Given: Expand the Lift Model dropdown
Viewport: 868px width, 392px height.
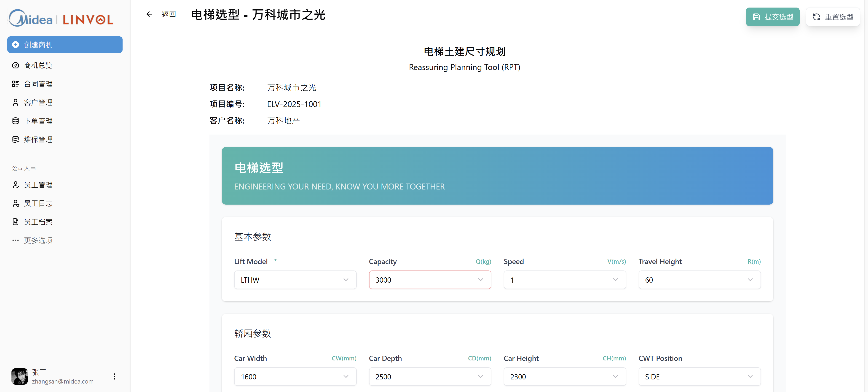Looking at the screenshot, I should (295, 280).
